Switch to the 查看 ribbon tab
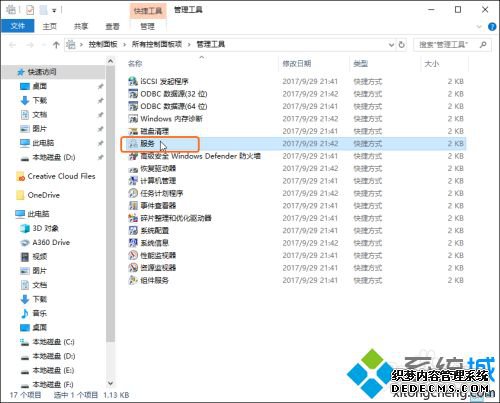 [112, 26]
